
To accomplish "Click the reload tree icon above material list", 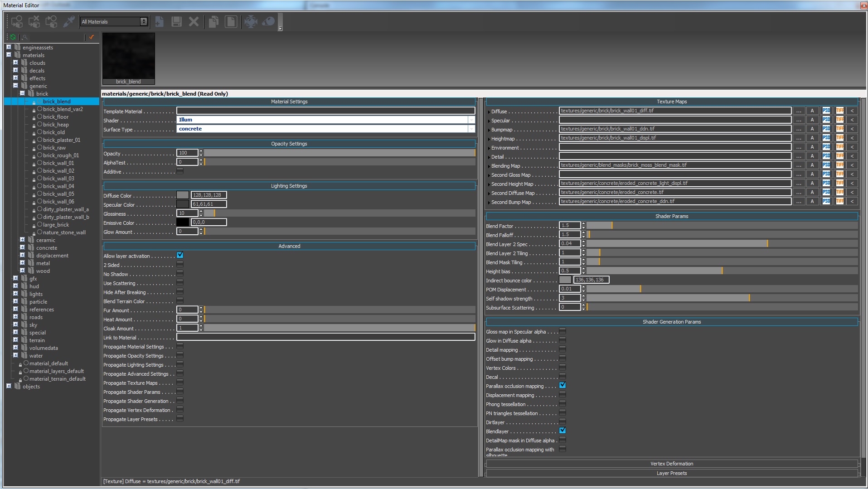I will (x=12, y=37).
